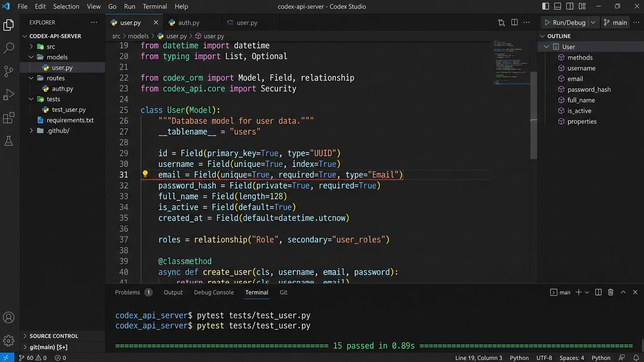Click the Run/Debug button
This screenshot has height=362, width=644.
click(x=565, y=23)
